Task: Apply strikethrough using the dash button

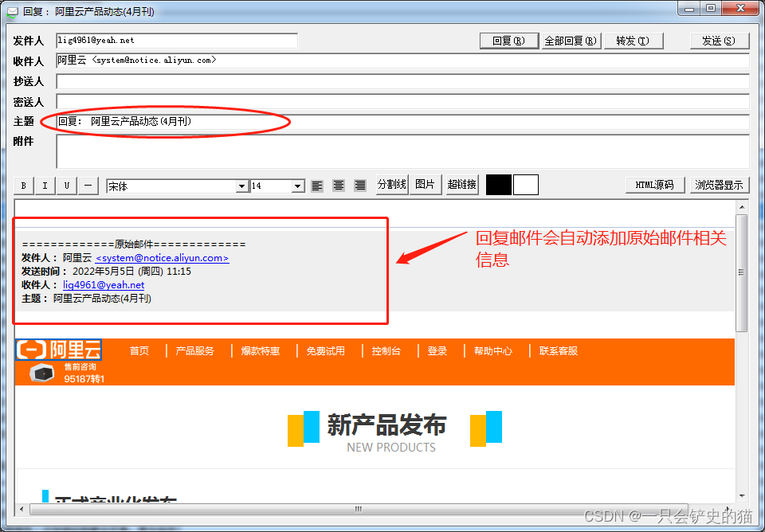Action: coord(88,186)
